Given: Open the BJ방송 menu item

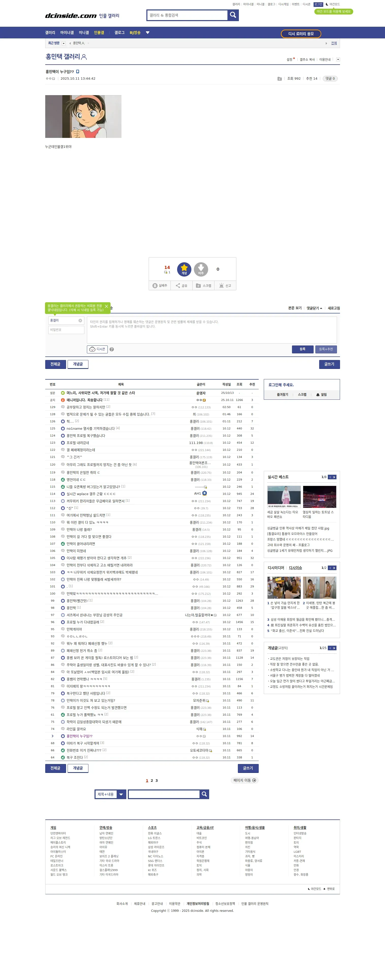Looking at the screenshot, I should [135, 33].
